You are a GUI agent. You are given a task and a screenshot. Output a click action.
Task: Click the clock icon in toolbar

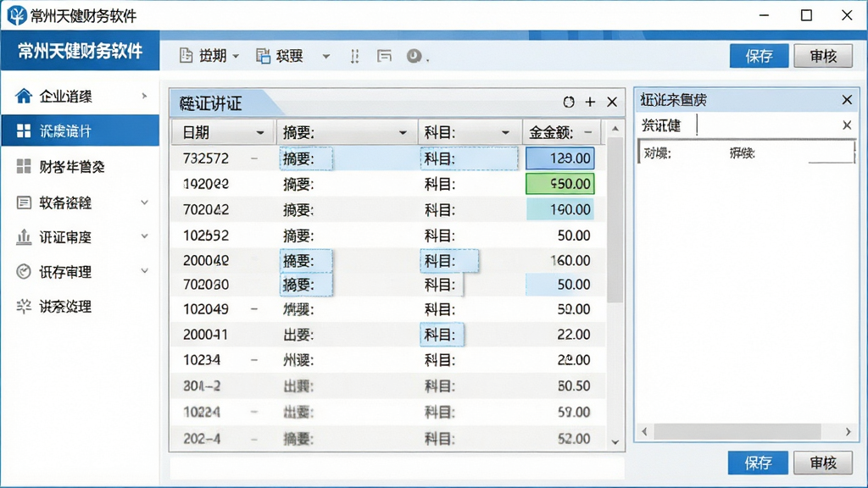pyautogui.click(x=414, y=56)
